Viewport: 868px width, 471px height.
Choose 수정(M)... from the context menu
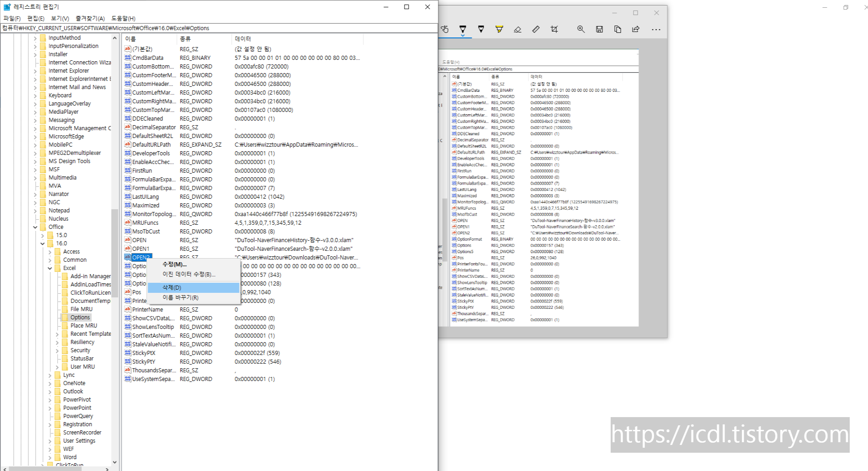click(x=194, y=264)
